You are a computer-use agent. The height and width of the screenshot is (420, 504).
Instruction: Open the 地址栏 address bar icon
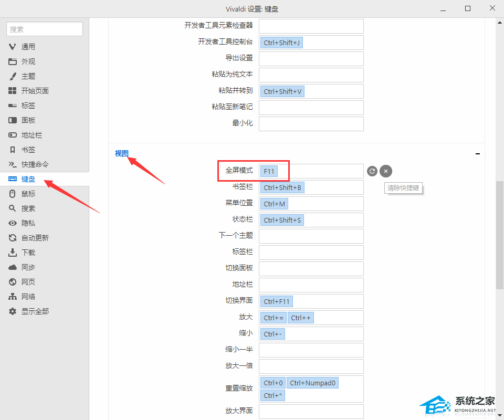13,135
